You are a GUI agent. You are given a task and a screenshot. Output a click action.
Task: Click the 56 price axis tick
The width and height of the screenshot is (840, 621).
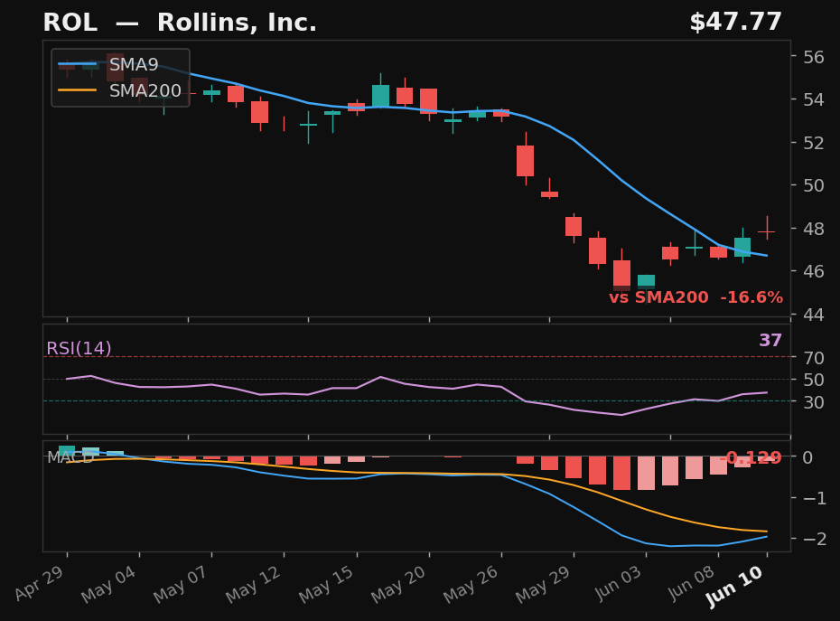coord(814,57)
